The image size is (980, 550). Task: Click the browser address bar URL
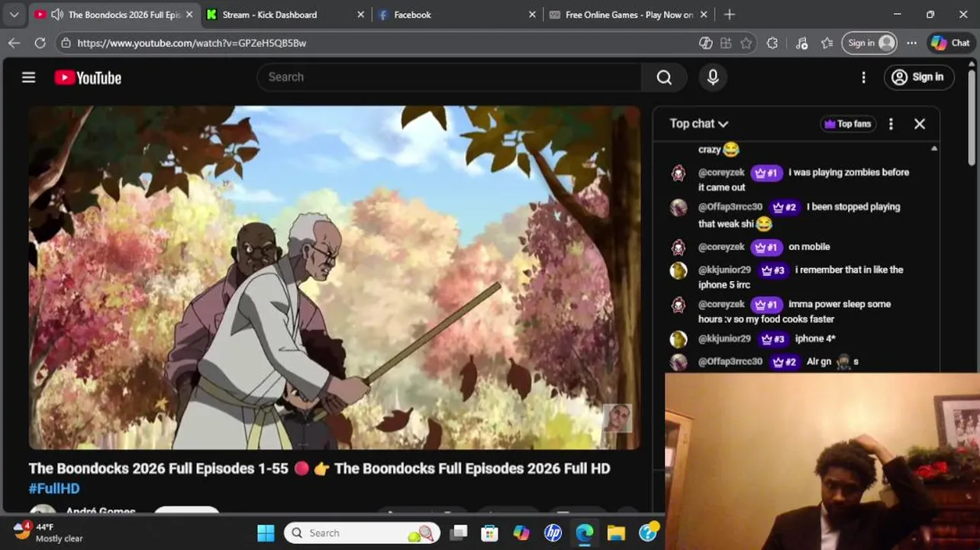tap(192, 43)
